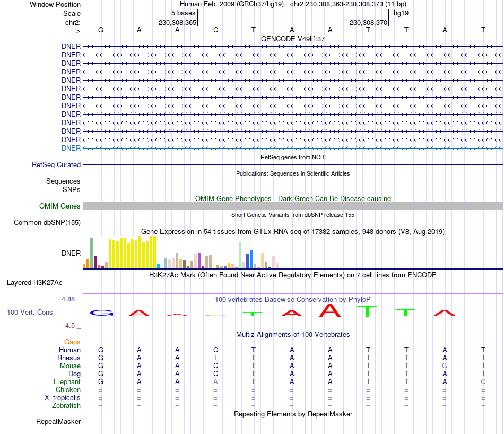Click the "SNPs" track label
504x434 pixels.
coord(72,189)
